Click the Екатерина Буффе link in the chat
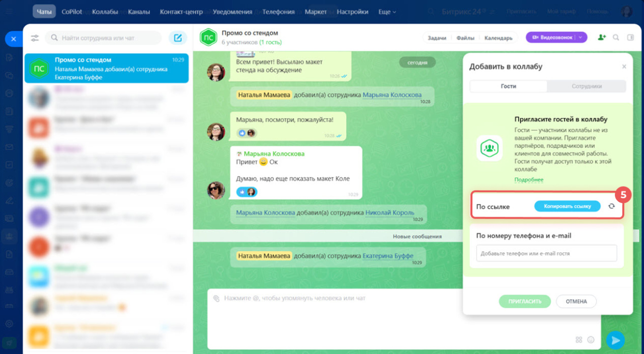This screenshot has height=354, width=644. 388,255
